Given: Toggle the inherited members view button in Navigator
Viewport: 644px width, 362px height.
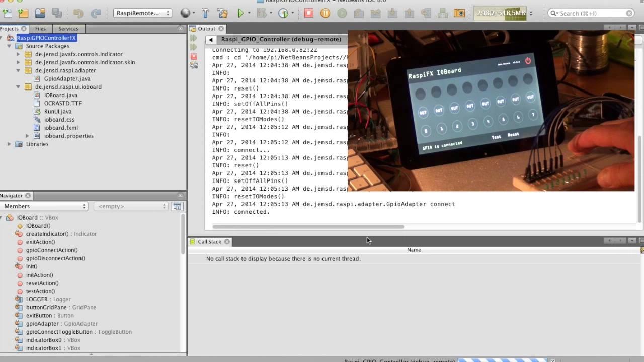Looking at the screenshot, I should 177,206.
